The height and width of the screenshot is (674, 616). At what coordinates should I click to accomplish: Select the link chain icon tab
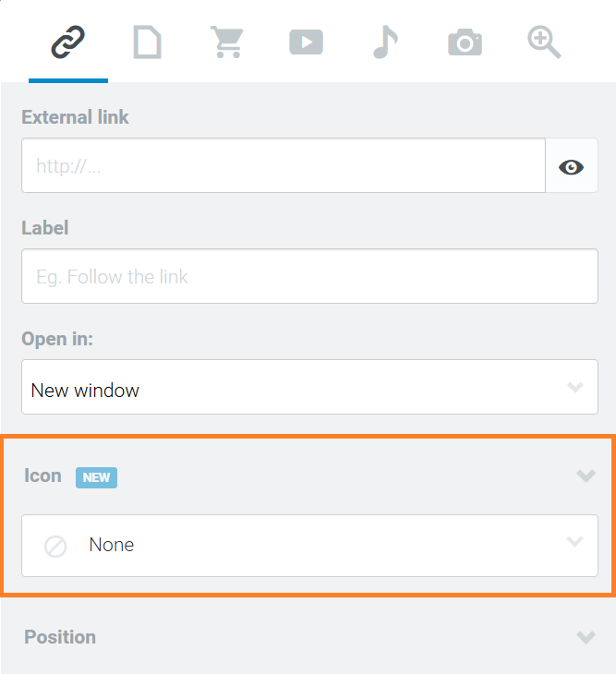(x=68, y=42)
